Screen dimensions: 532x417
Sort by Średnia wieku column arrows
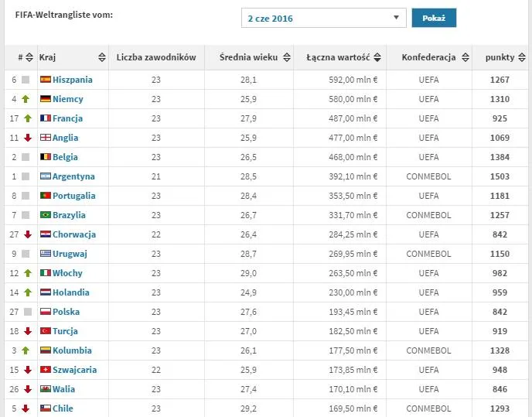287,57
